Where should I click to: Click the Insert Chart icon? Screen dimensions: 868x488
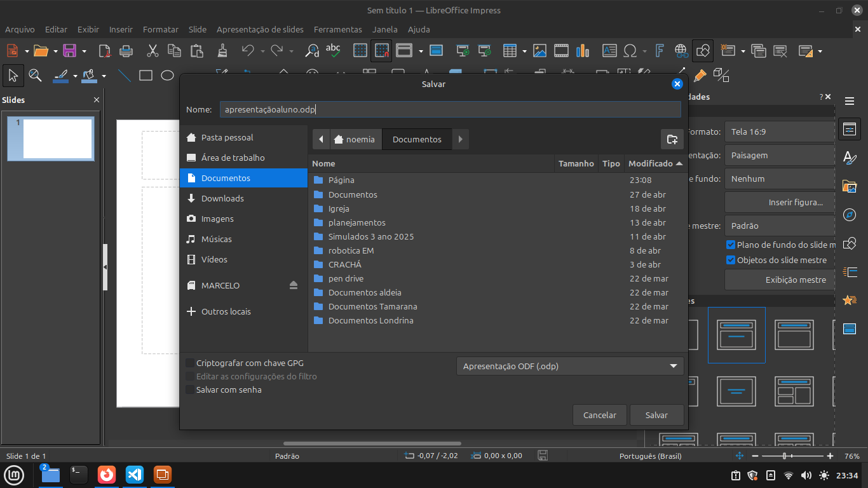[x=583, y=51]
